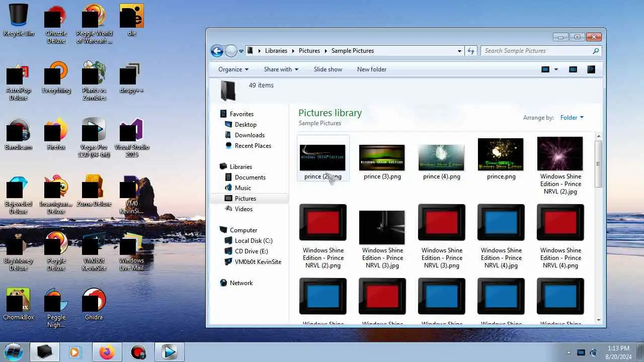Open Desktop under Favorites
Viewport: 644px width, 362px height.
[246, 125]
